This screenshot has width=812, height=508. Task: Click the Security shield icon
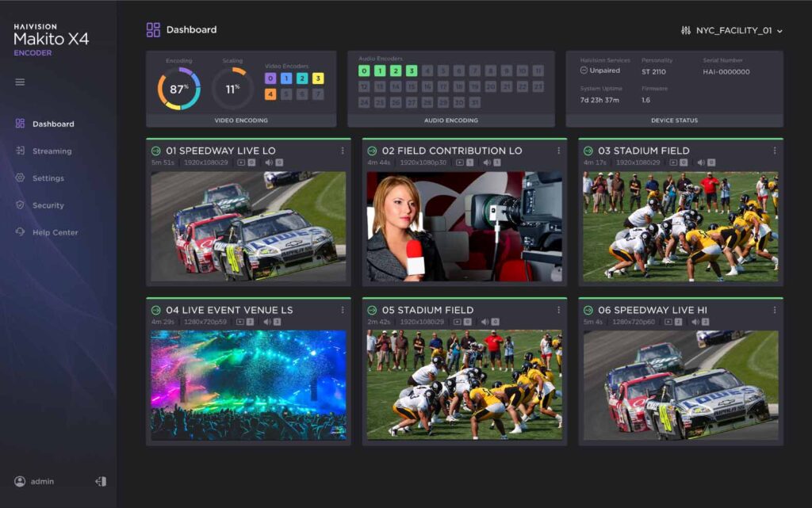tap(20, 205)
